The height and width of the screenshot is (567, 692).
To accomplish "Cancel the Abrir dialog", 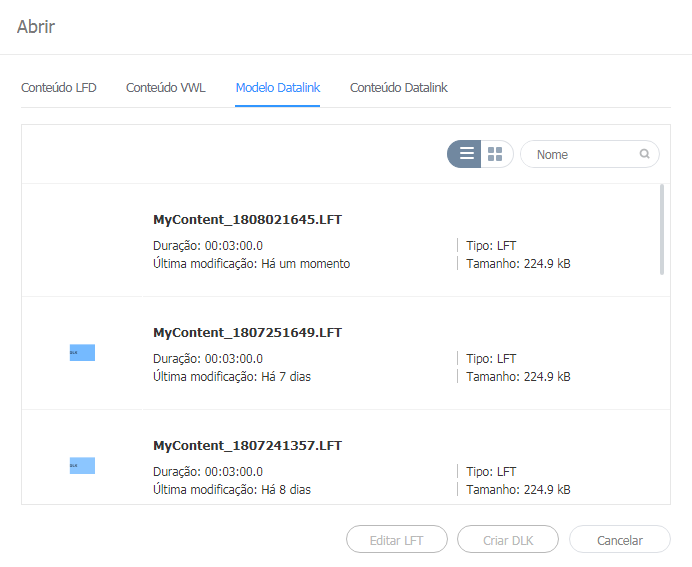I will coord(619,540).
